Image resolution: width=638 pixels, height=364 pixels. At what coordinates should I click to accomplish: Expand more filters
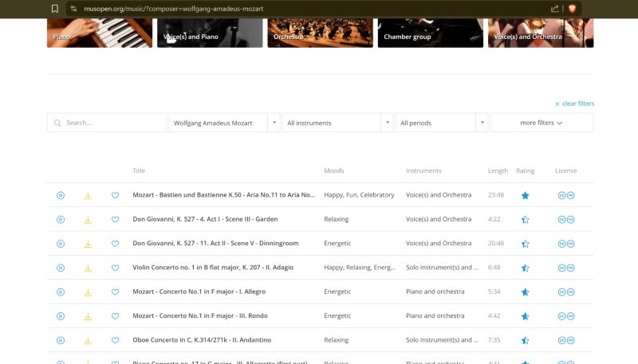pos(542,123)
